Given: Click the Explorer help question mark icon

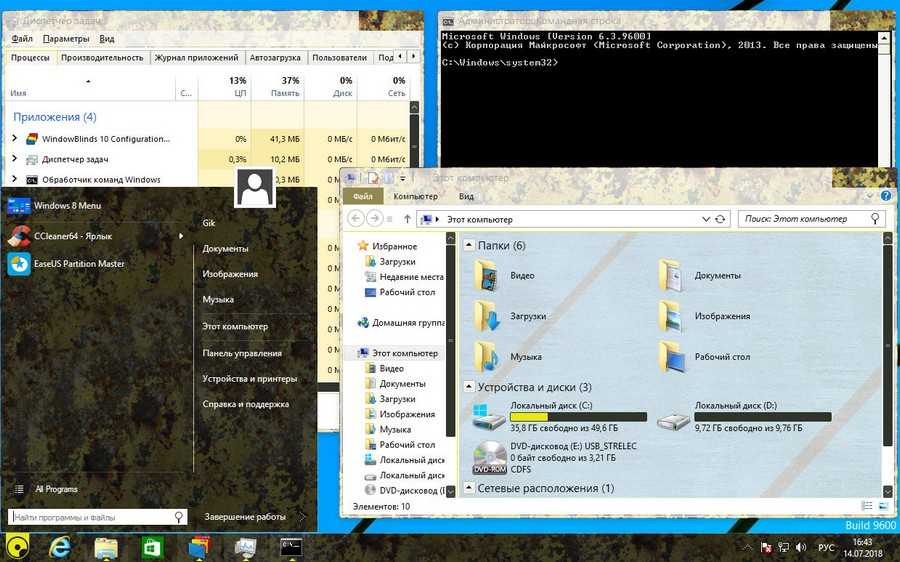Looking at the screenshot, I should [x=885, y=197].
